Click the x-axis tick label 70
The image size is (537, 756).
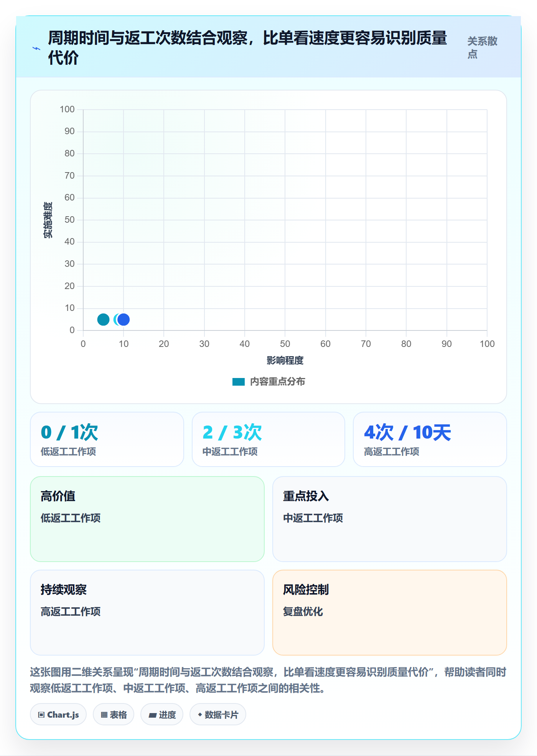pos(366,344)
